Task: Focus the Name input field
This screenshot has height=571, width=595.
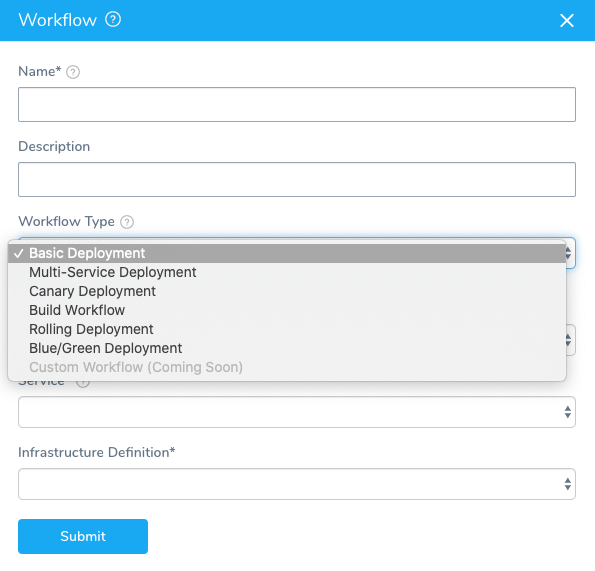Action: coord(297,104)
